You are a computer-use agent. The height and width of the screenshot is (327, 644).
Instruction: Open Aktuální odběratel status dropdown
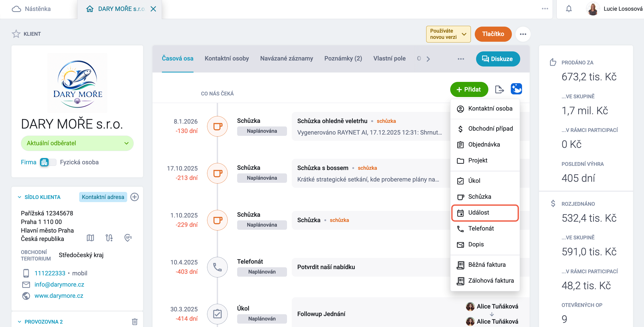click(77, 143)
